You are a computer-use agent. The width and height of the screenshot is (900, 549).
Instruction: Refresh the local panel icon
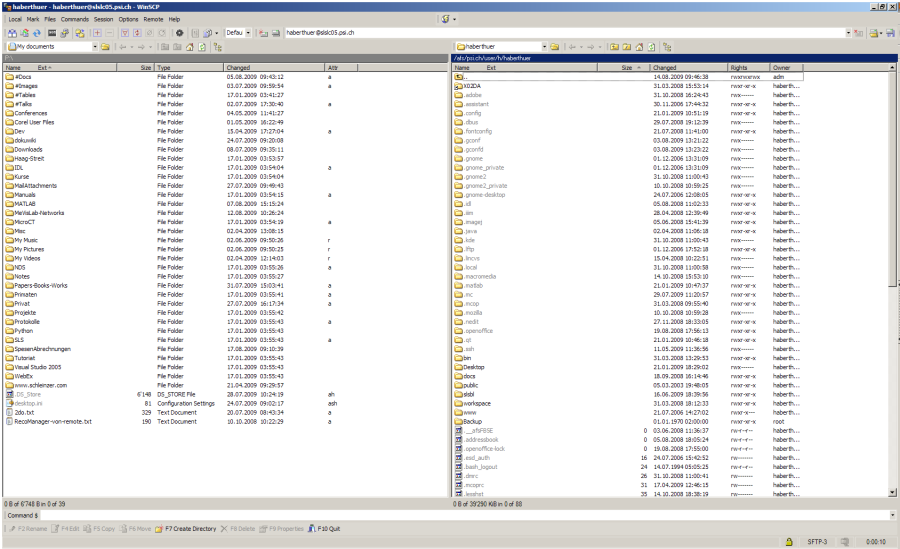pos(202,47)
